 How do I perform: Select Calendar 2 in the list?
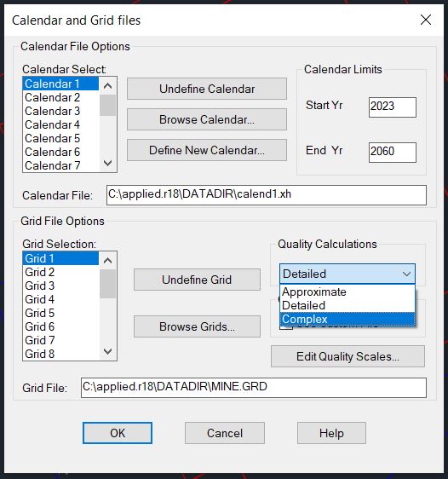[60, 97]
